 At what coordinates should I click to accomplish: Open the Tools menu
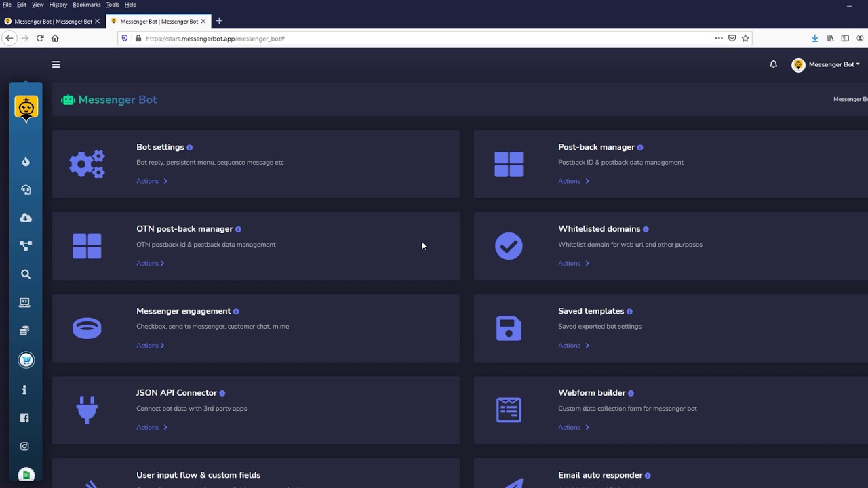(x=113, y=5)
